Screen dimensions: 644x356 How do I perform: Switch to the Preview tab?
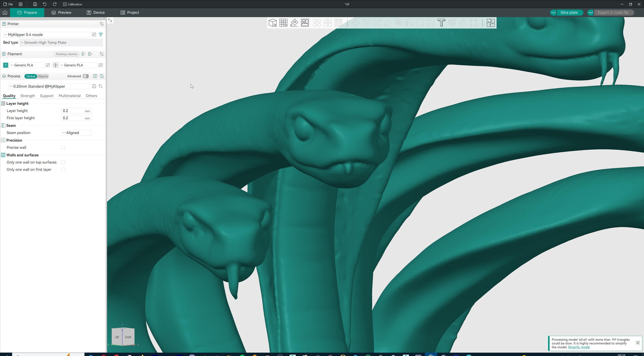pyautogui.click(x=61, y=13)
